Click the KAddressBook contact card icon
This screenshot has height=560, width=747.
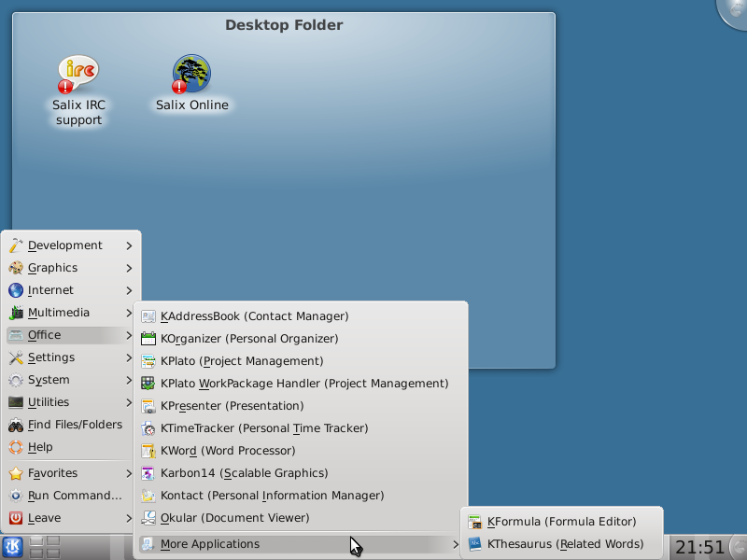tap(148, 316)
